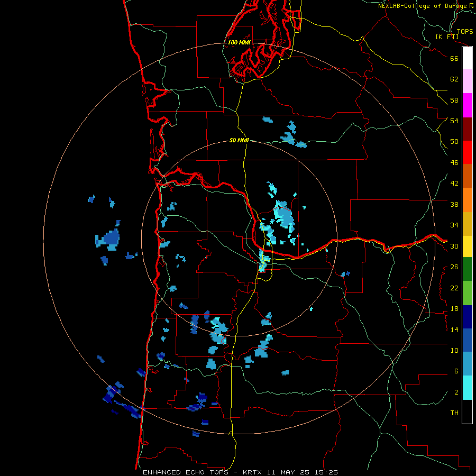The width and height of the screenshot is (476, 476).
Task: Click the "TOPS" legend title
Action: click(465, 31)
